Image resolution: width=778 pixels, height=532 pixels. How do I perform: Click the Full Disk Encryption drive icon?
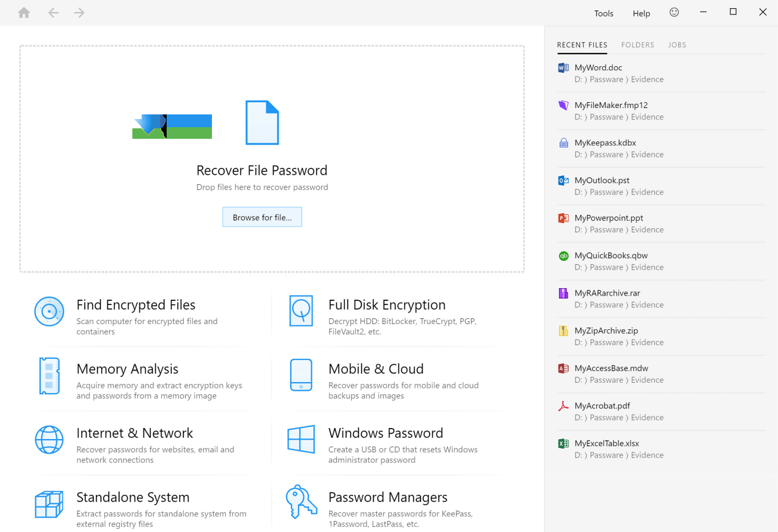point(301,311)
